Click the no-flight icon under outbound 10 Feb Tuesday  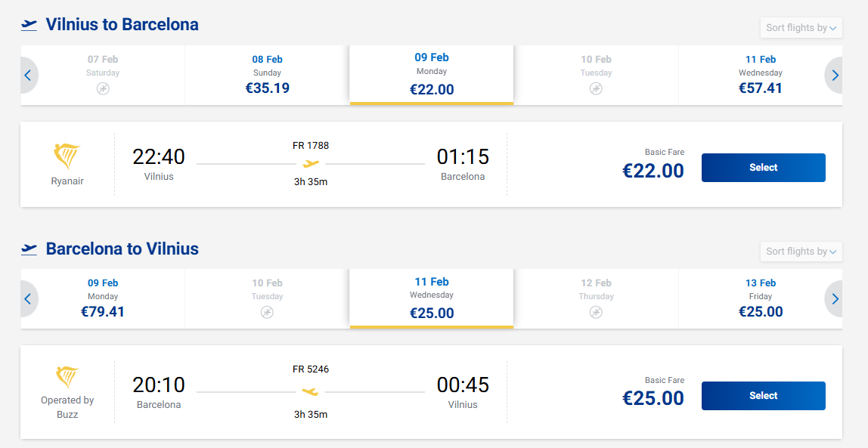pos(596,89)
